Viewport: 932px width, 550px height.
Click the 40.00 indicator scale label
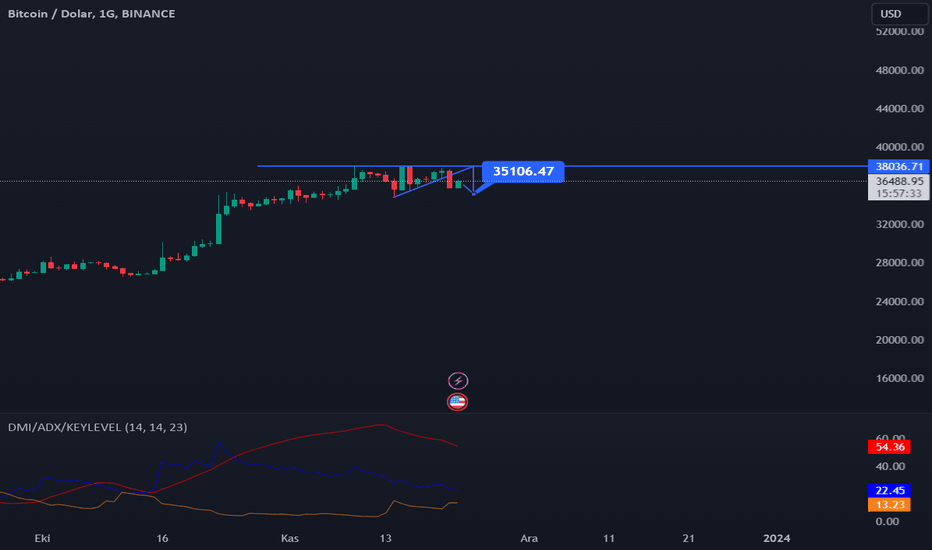pyautogui.click(x=889, y=466)
